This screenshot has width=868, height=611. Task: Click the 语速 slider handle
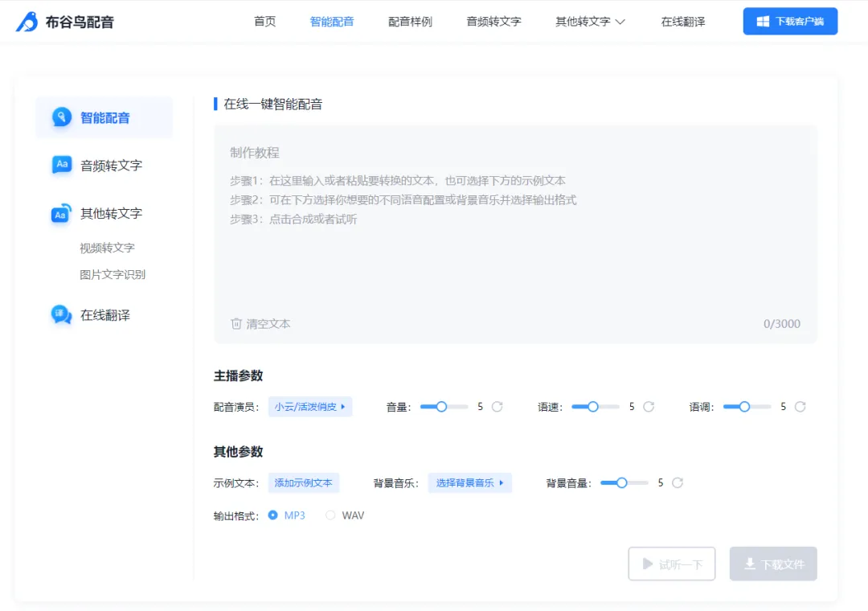pyautogui.click(x=593, y=407)
